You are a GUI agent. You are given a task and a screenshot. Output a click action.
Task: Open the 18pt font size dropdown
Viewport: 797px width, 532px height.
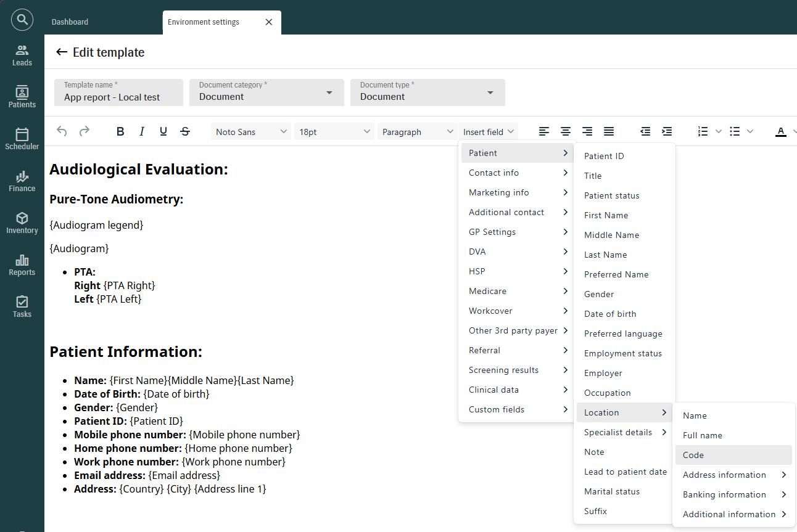(334, 131)
